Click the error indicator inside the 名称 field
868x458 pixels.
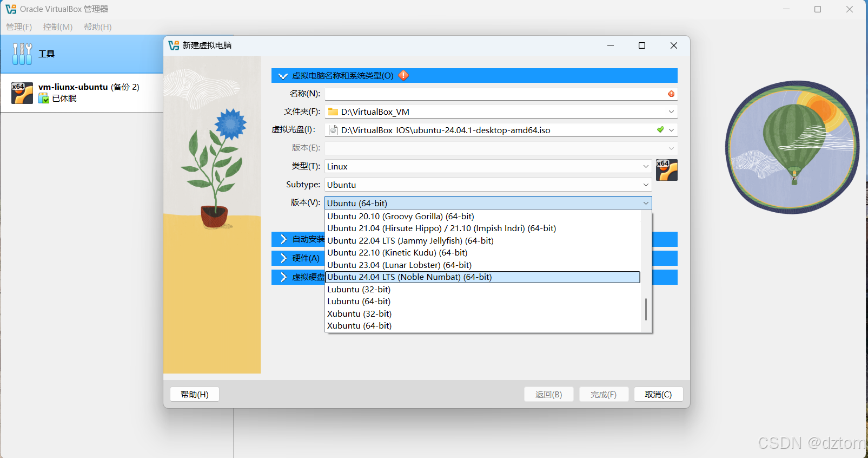(x=671, y=94)
